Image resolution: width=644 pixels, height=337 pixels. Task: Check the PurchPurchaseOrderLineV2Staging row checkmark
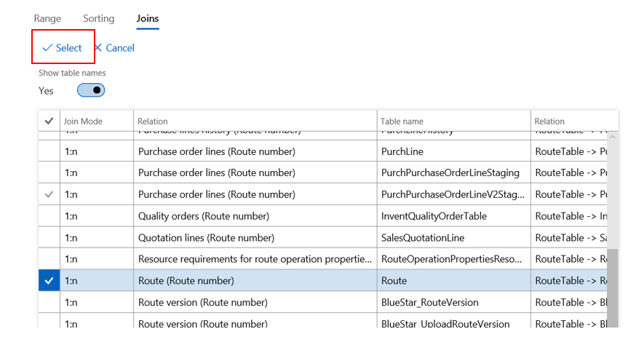(49, 194)
